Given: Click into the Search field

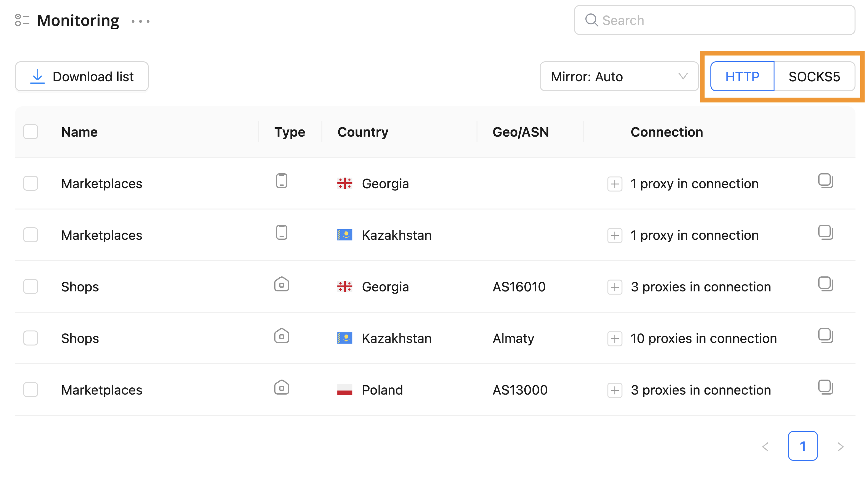Looking at the screenshot, I should pos(714,20).
